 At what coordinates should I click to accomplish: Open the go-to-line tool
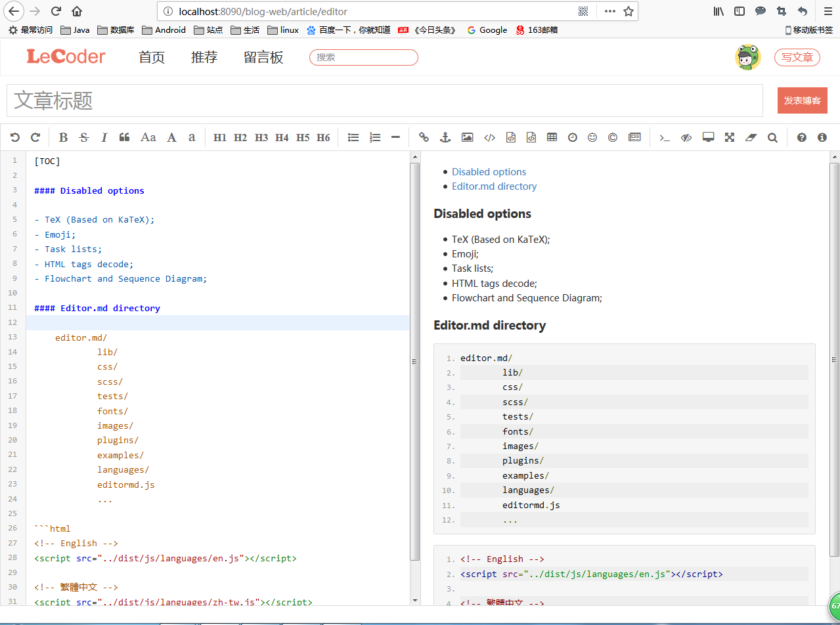[x=665, y=137]
